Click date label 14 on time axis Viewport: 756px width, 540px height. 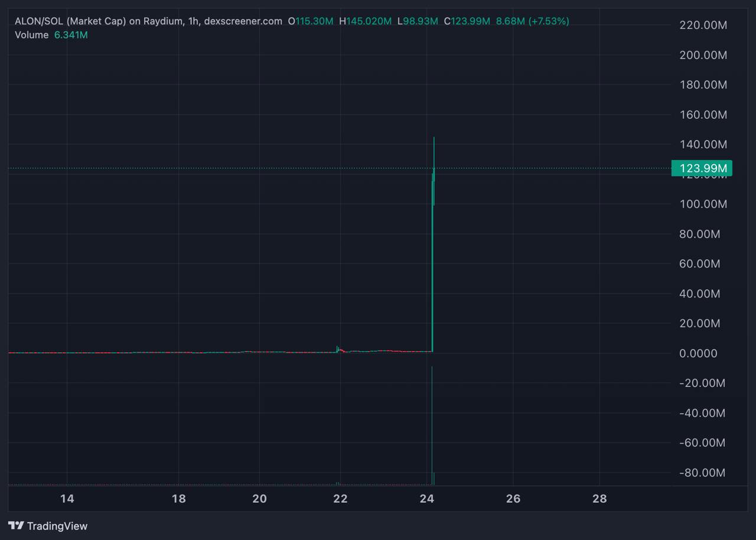[67, 499]
